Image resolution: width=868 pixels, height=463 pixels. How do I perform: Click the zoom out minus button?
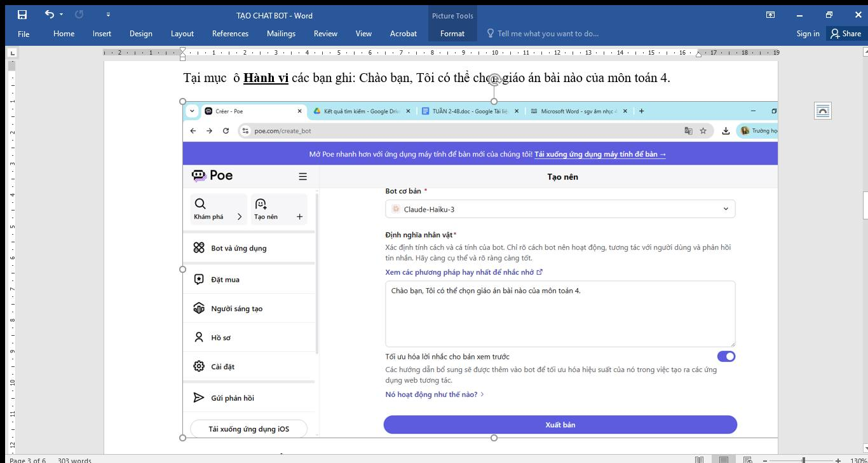tap(765, 460)
